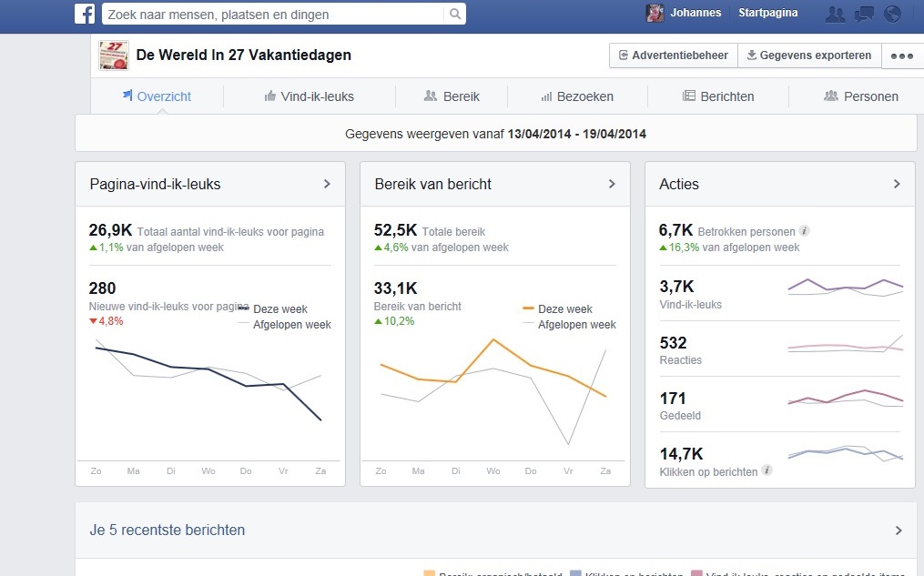Click the 26,9K total page likes value
The height and width of the screenshot is (576, 924).
point(110,229)
